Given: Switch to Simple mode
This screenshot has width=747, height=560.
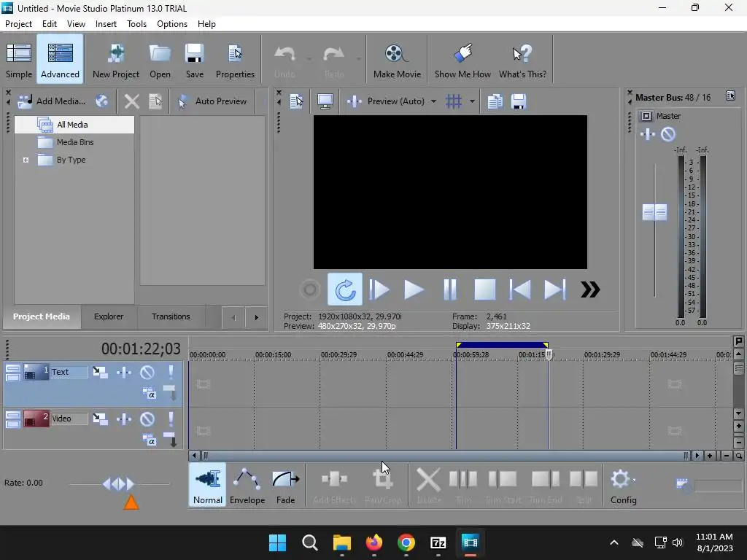Looking at the screenshot, I should [19, 60].
